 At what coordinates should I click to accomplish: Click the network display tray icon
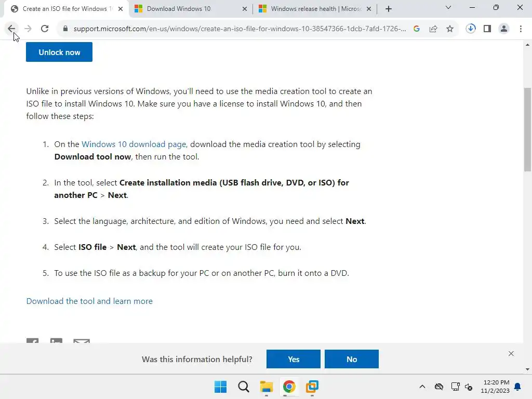455,387
